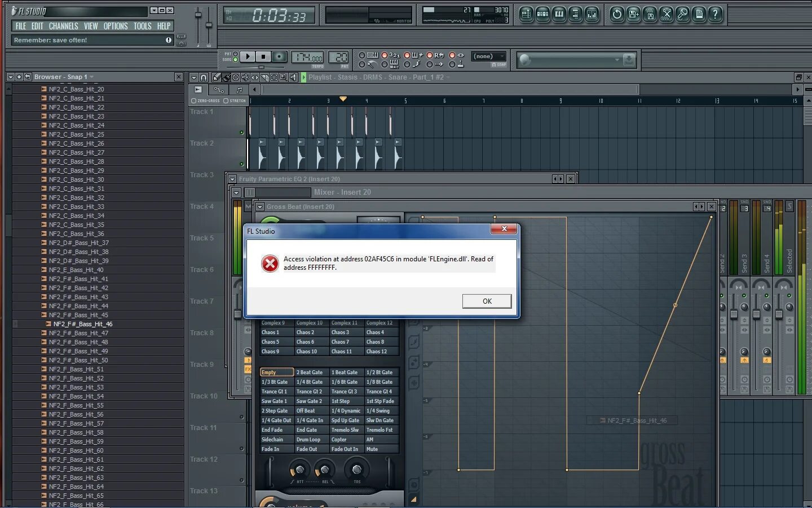The height and width of the screenshot is (508, 812).
Task: Open the mixer icon in top toolbar
Action: pyautogui.click(x=592, y=14)
